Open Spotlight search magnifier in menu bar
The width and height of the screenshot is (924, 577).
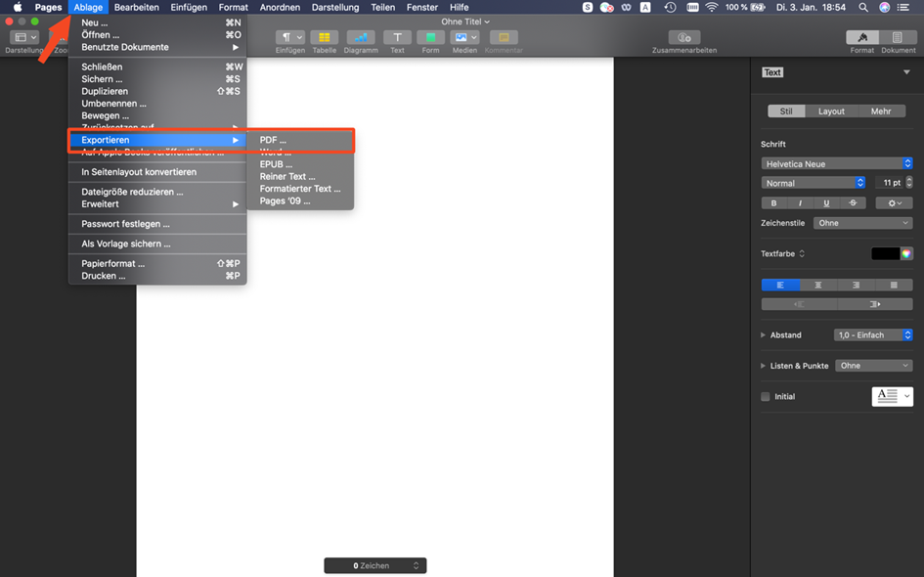pyautogui.click(x=863, y=7)
